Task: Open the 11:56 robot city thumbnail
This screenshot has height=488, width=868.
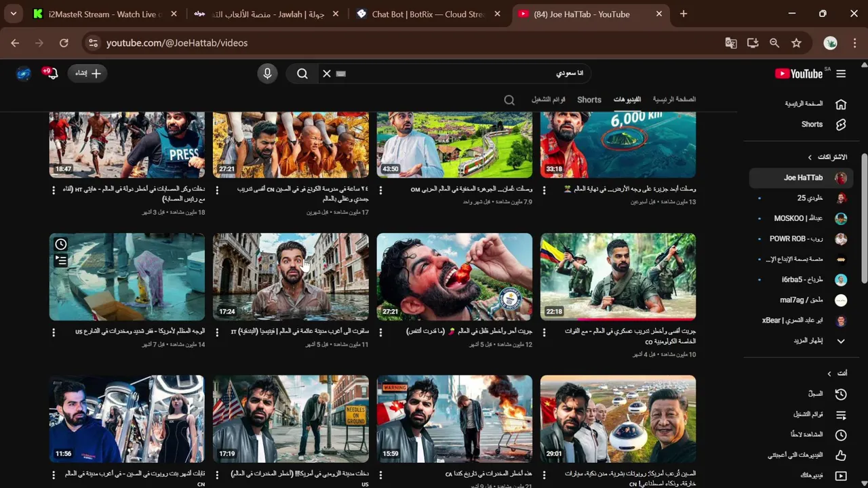Action: tap(127, 419)
